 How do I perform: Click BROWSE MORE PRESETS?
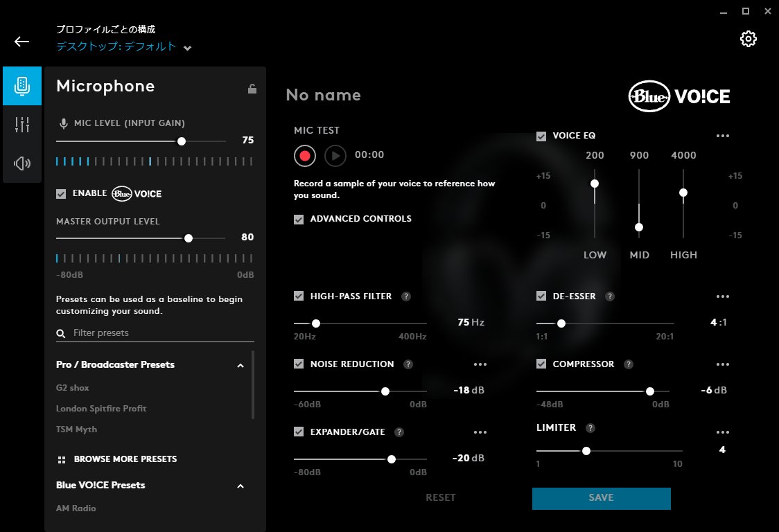pos(117,459)
